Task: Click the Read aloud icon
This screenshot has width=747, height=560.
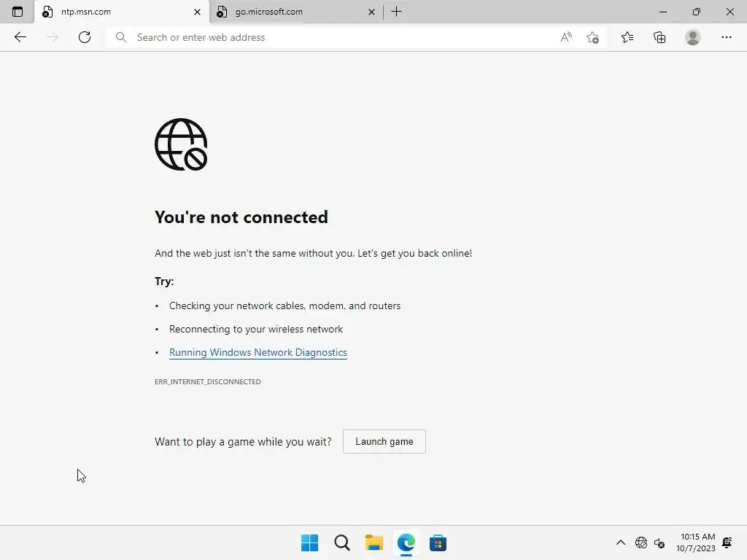Action: [566, 37]
